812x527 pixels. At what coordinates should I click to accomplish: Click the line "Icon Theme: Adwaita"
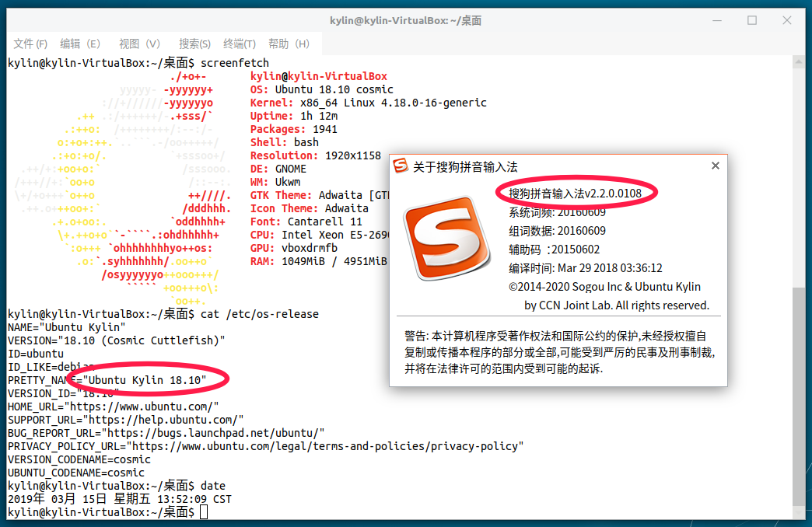(309, 208)
